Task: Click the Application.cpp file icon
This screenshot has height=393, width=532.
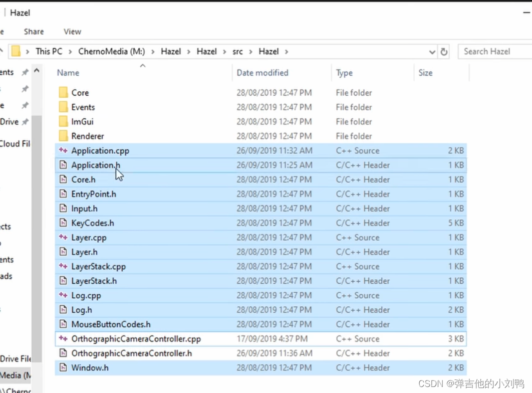Action: tap(63, 150)
